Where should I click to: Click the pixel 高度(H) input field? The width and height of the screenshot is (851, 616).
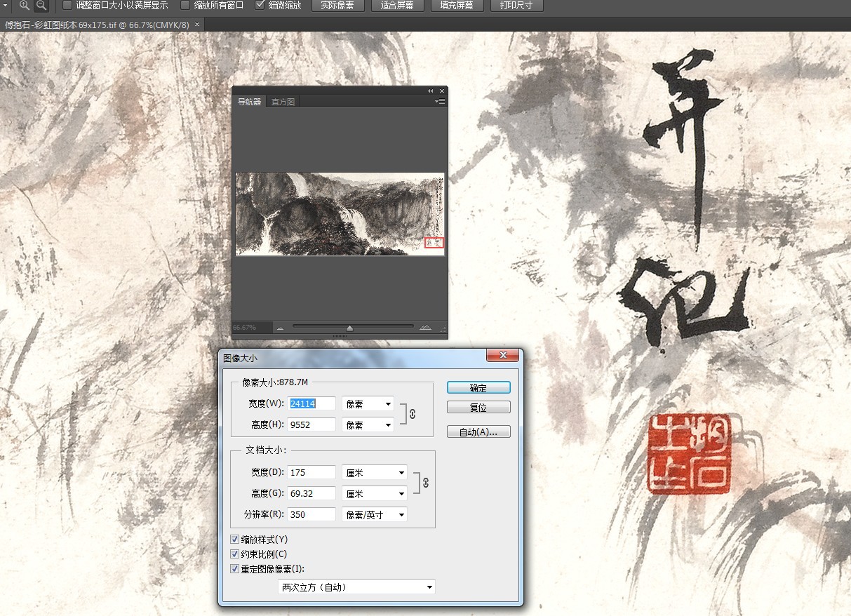coord(311,424)
